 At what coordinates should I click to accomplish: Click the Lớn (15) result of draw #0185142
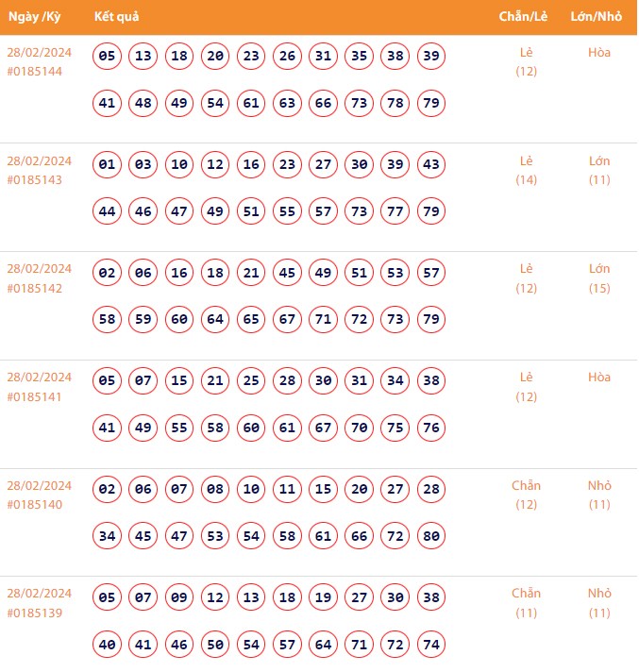pyautogui.click(x=599, y=278)
